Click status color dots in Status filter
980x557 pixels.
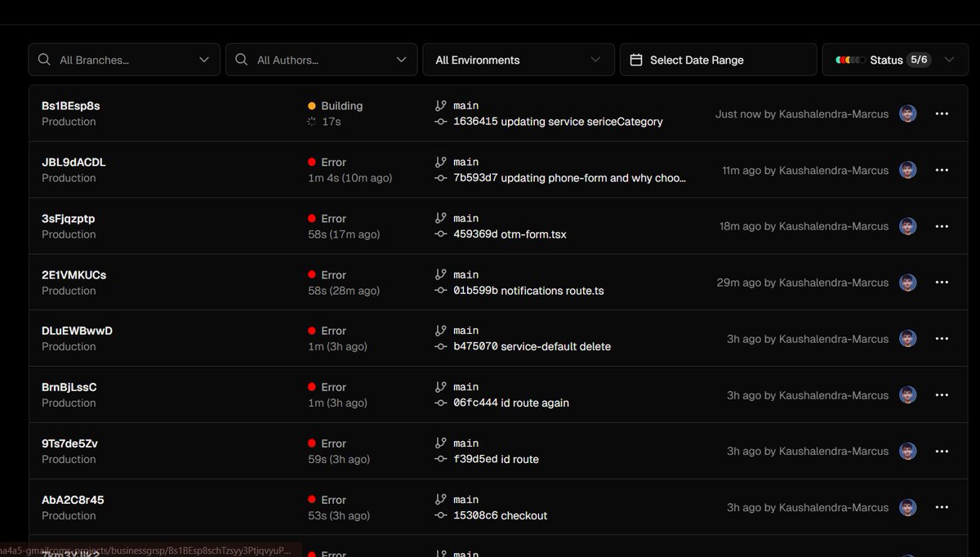tap(850, 60)
